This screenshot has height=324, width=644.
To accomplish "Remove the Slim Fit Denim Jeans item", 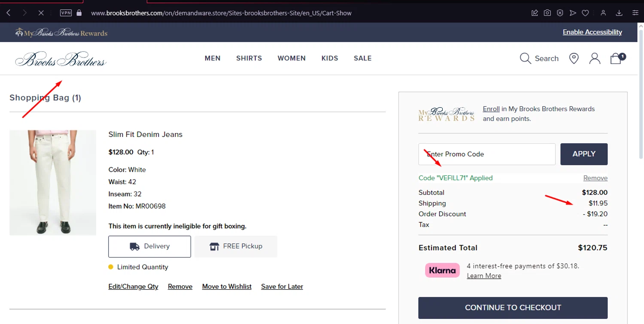I will click(x=180, y=287).
